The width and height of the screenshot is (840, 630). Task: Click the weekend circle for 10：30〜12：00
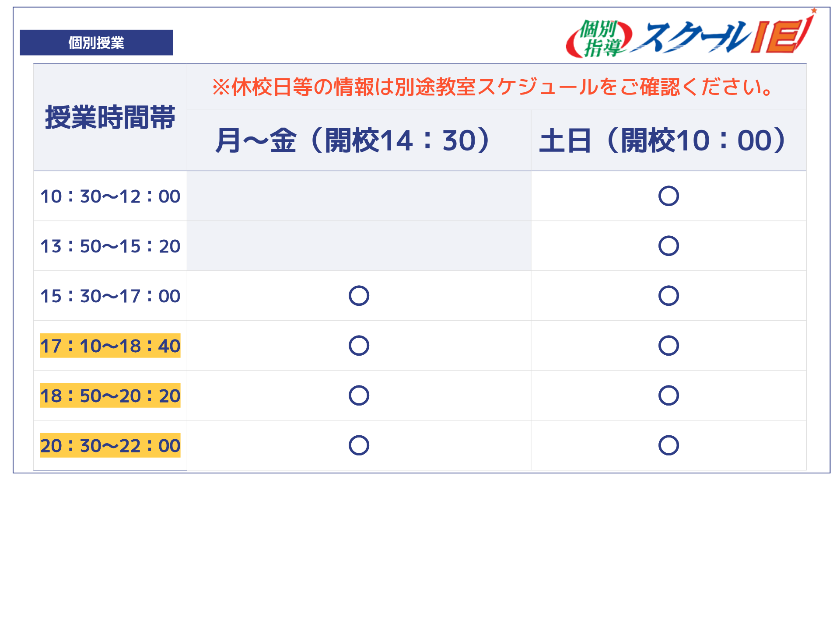pyautogui.click(x=668, y=196)
